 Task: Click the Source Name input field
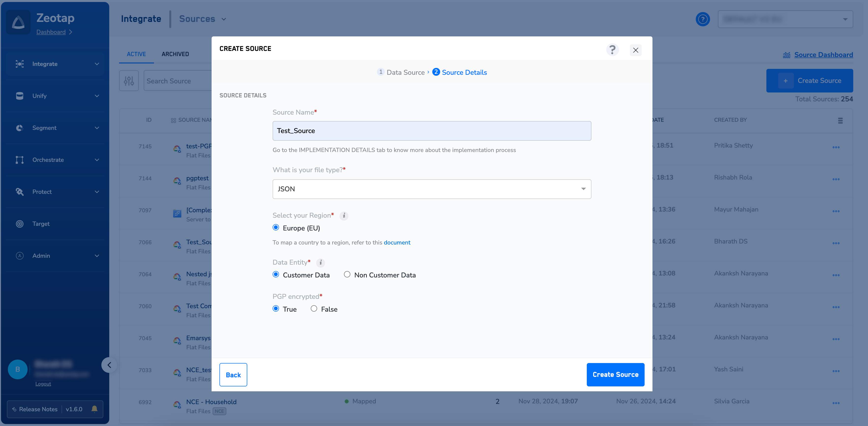[x=432, y=131]
